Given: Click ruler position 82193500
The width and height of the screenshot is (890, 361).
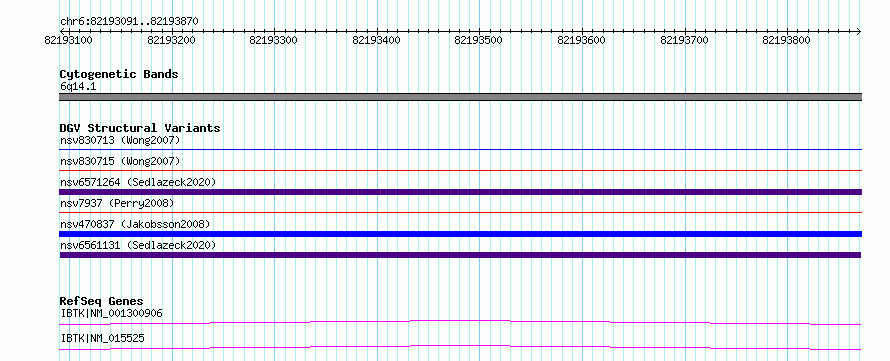Looking at the screenshot, I should coord(478,40).
